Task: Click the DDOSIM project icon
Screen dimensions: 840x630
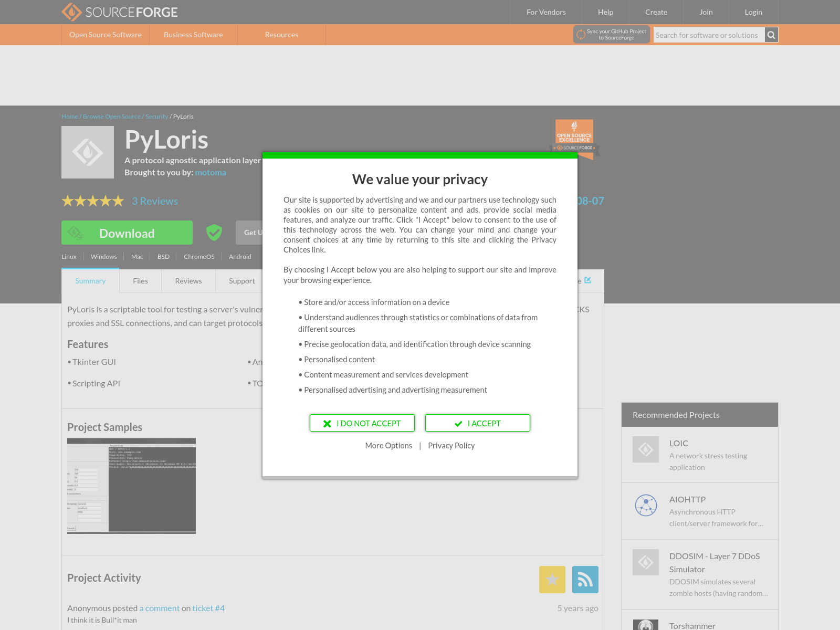Action: [646, 562]
